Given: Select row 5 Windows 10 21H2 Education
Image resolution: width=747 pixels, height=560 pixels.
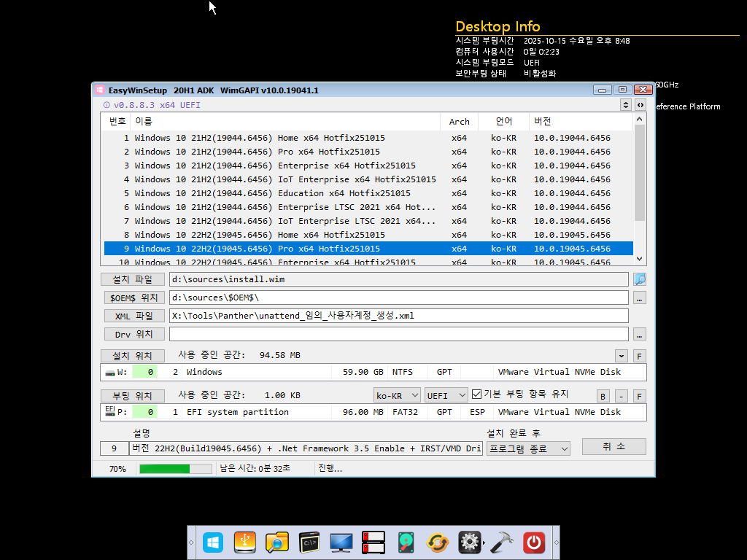Looking at the screenshot, I should tap(368, 192).
